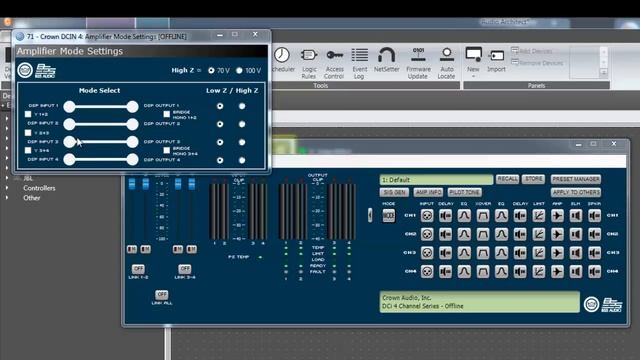Open the CH1 input EQ block
The width and height of the screenshot is (640, 360).
pyautogui.click(x=464, y=216)
